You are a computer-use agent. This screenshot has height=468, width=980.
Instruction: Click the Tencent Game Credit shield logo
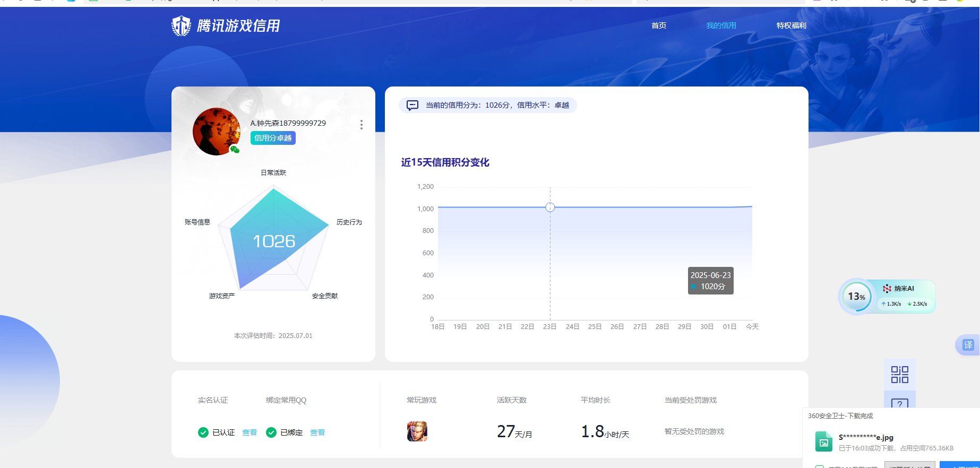[181, 25]
